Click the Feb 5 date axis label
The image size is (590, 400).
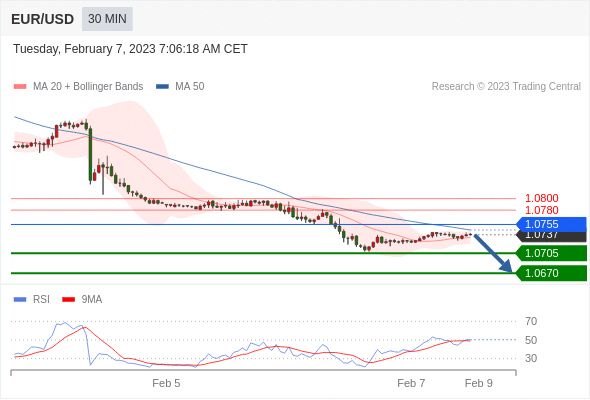[166, 383]
